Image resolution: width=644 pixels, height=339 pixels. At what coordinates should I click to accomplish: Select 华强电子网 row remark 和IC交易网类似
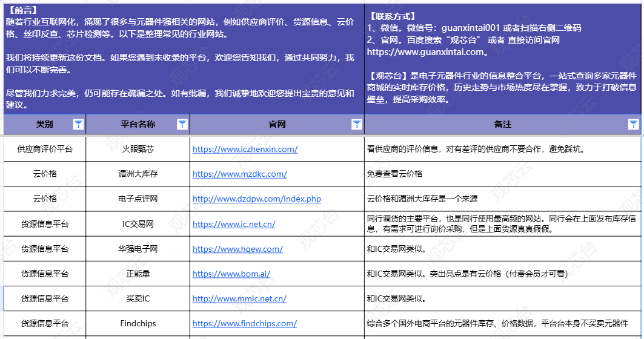click(503, 249)
